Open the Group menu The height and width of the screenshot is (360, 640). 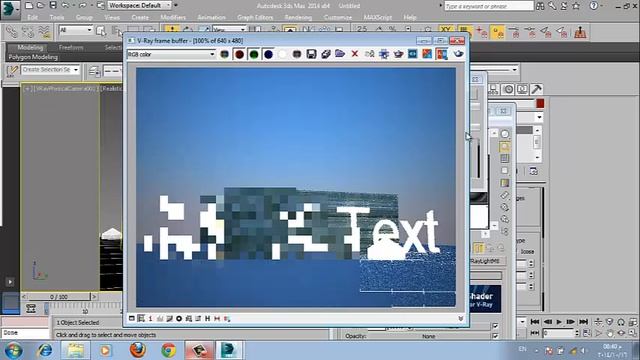(84, 17)
